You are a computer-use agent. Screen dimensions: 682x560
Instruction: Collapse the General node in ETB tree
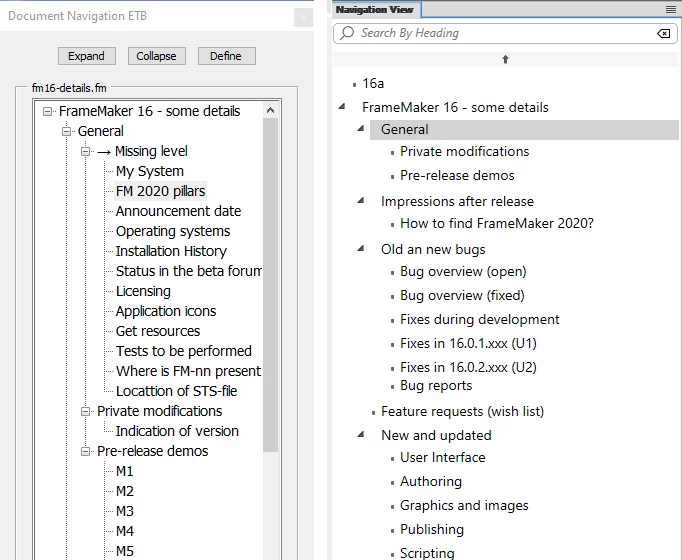pyautogui.click(x=66, y=131)
